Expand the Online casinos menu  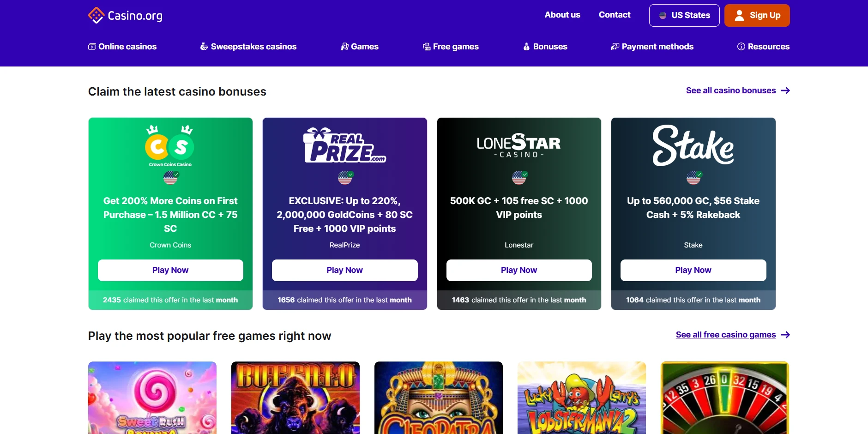coord(122,47)
